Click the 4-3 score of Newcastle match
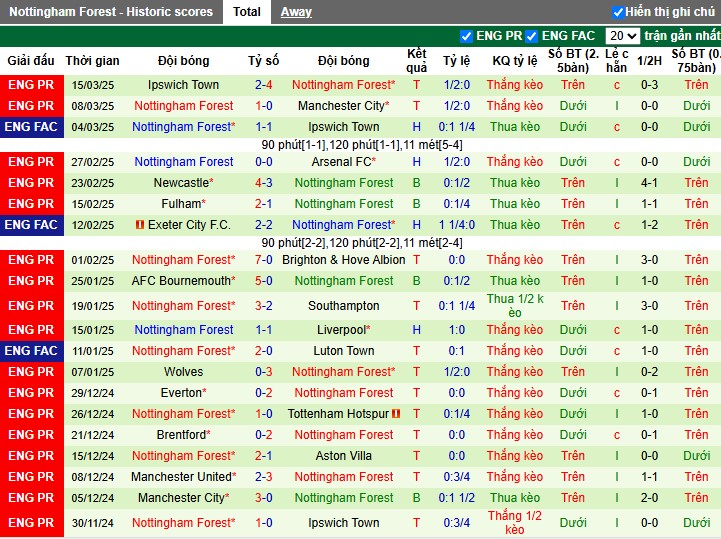721x539 pixels. point(263,183)
